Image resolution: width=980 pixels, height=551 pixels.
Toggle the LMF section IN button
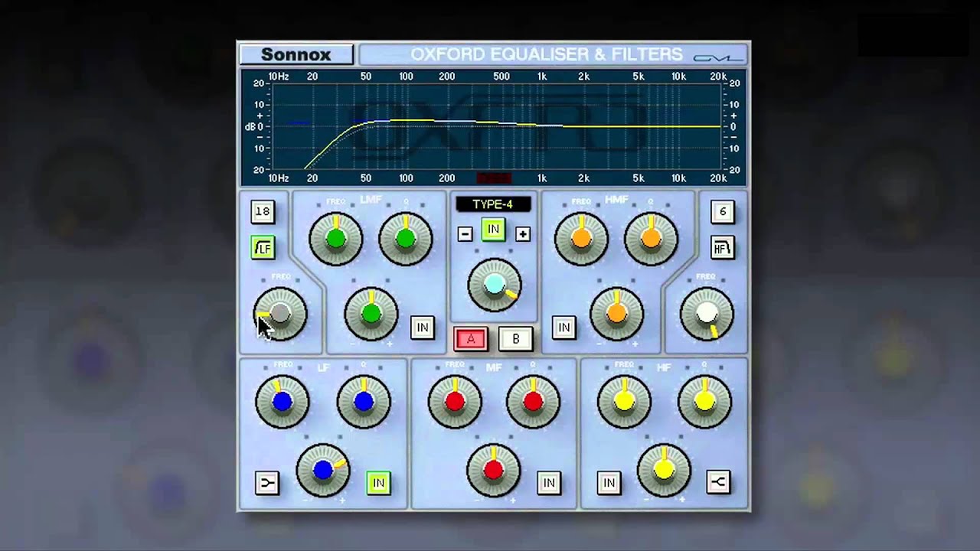(422, 328)
